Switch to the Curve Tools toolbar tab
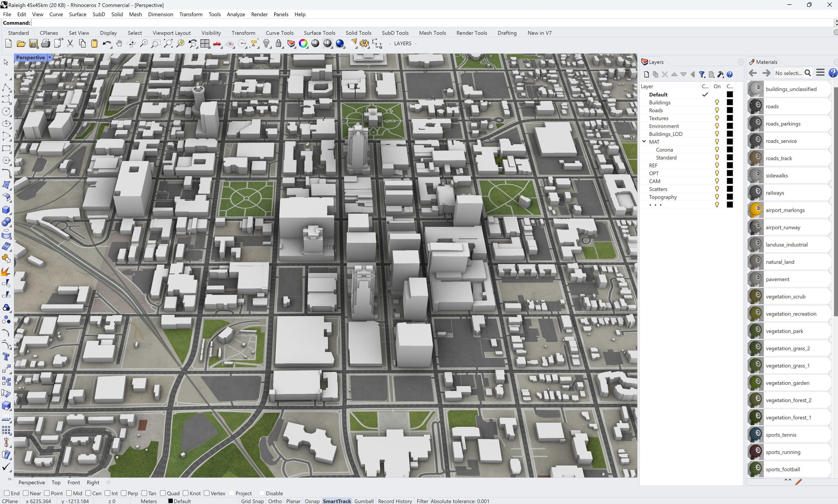This screenshot has height=504, width=838. click(x=279, y=33)
